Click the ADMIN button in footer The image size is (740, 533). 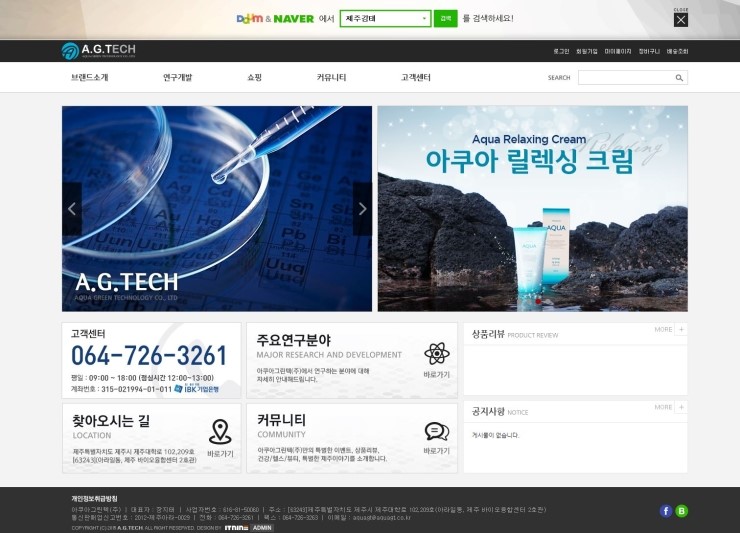262,528
